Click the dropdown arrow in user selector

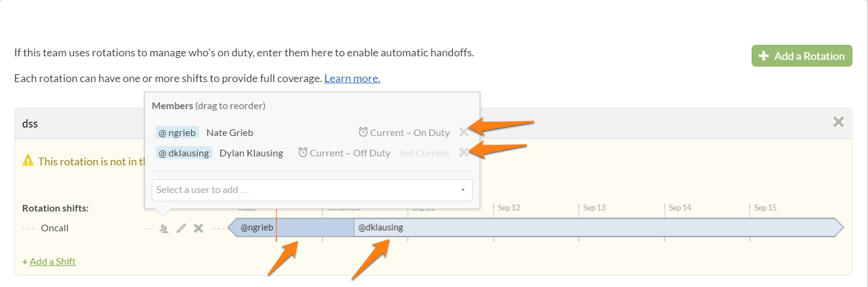click(x=463, y=190)
